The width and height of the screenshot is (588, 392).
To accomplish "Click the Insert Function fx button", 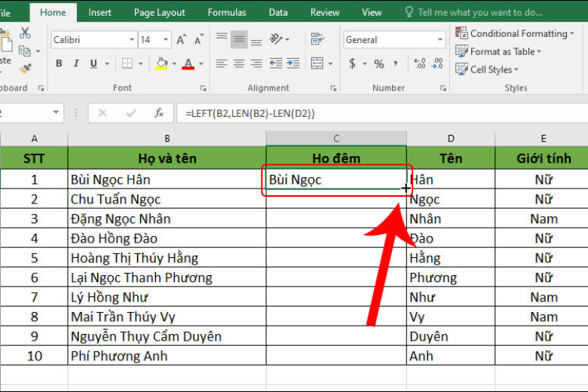I will tap(159, 112).
